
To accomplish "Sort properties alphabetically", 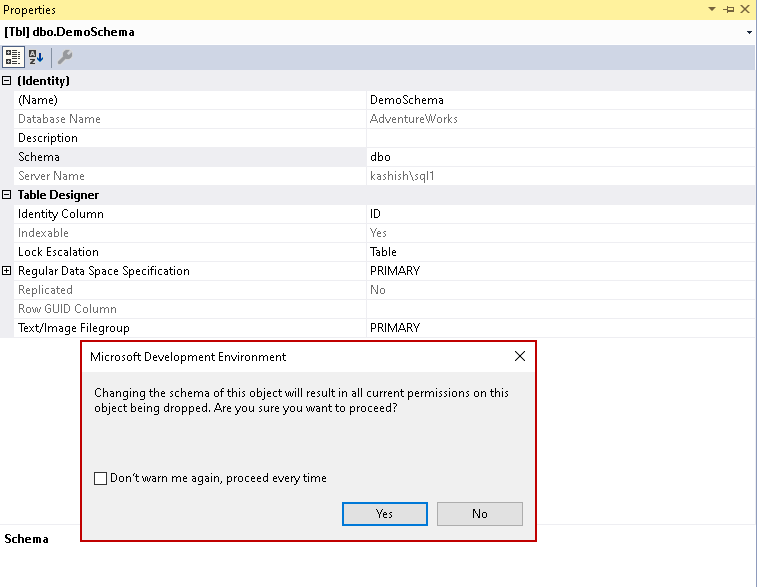I will [x=35, y=57].
